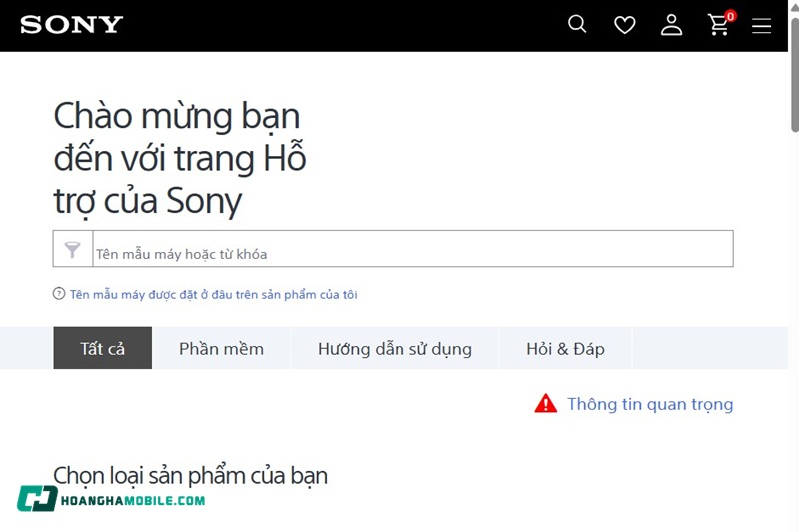
Task: Click the 'Chọn loại sản phẩm của bạn' heading
Action: pyautogui.click(x=190, y=475)
